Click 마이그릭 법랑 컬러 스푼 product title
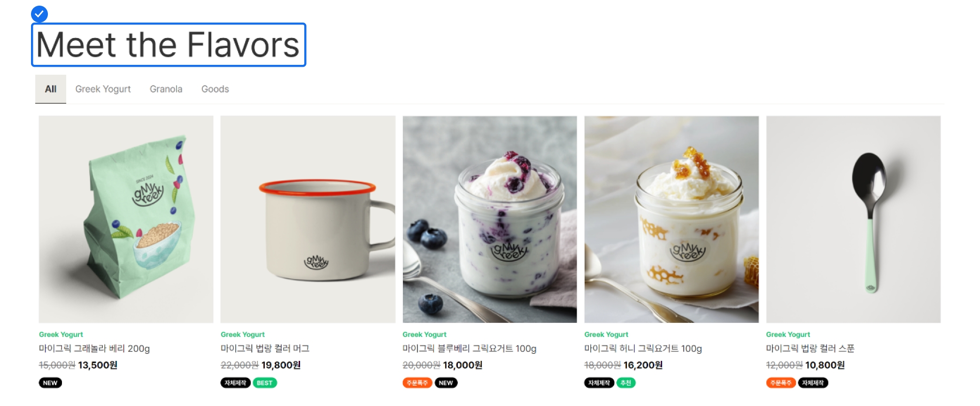Screen dimensions: 980x406 pos(810,349)
